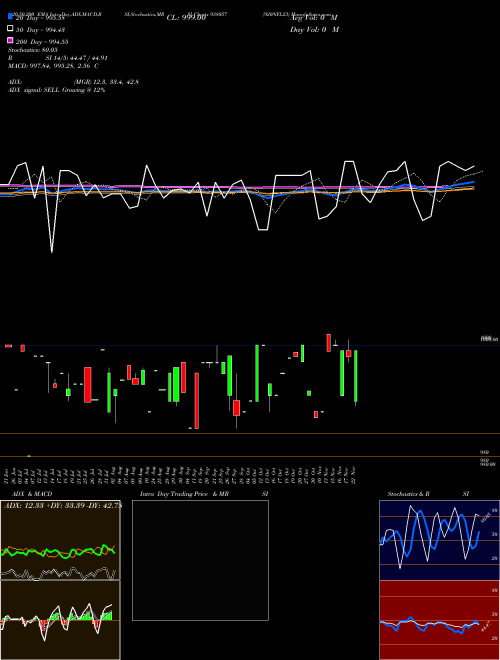Click the '22 Nov' date label on the axis
This screenshot has width=500, height=660.
coord(355,475)
